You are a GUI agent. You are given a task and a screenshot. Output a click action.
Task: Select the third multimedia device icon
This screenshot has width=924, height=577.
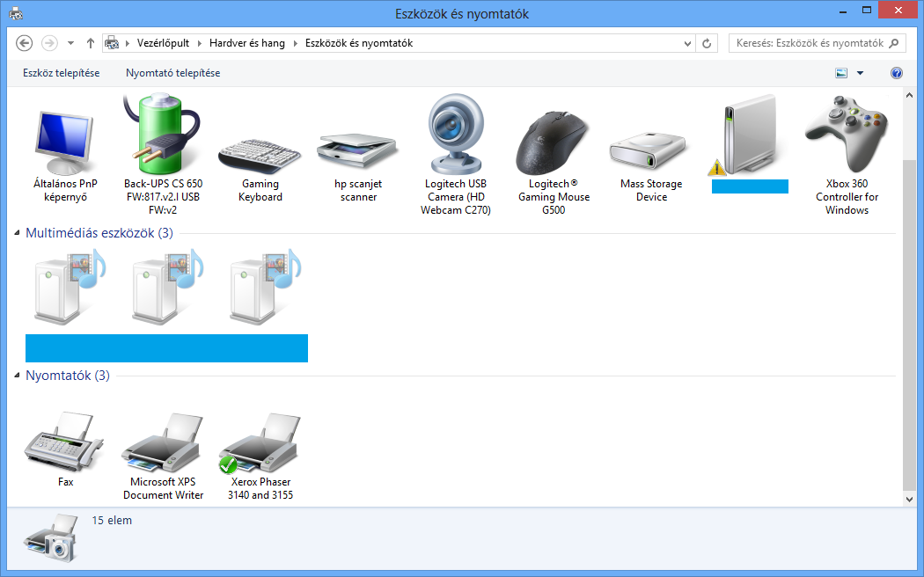tap(265, 287)
